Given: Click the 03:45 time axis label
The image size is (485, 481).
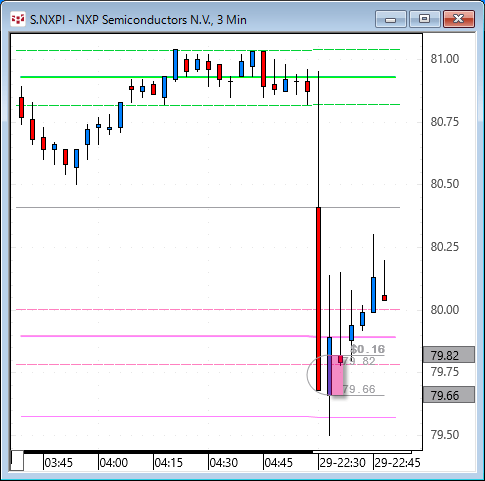Looking at the screenshot, I should [58, 463].
